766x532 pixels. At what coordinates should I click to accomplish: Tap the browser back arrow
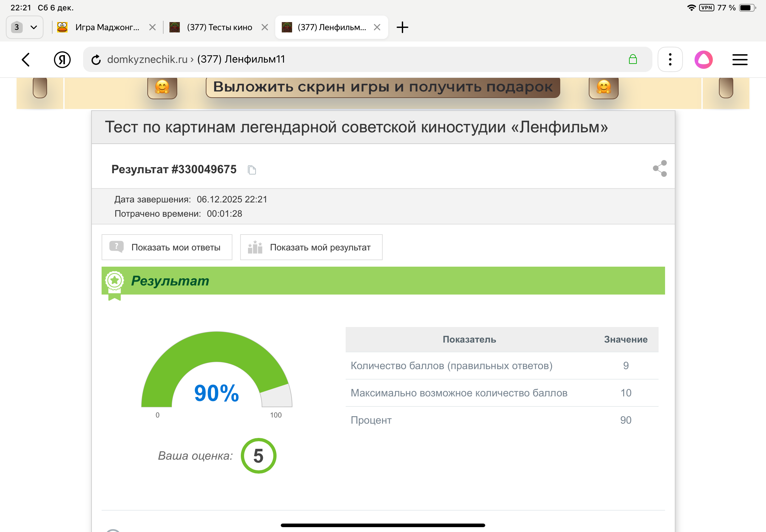click(26, 60)
